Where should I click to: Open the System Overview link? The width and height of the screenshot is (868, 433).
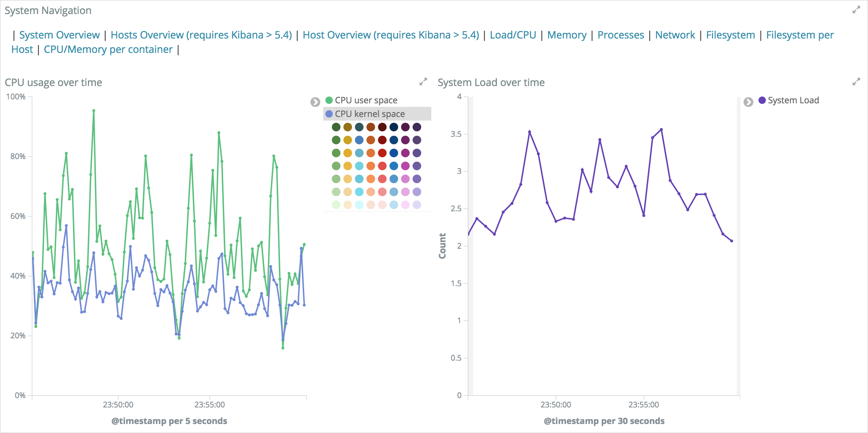59,35
